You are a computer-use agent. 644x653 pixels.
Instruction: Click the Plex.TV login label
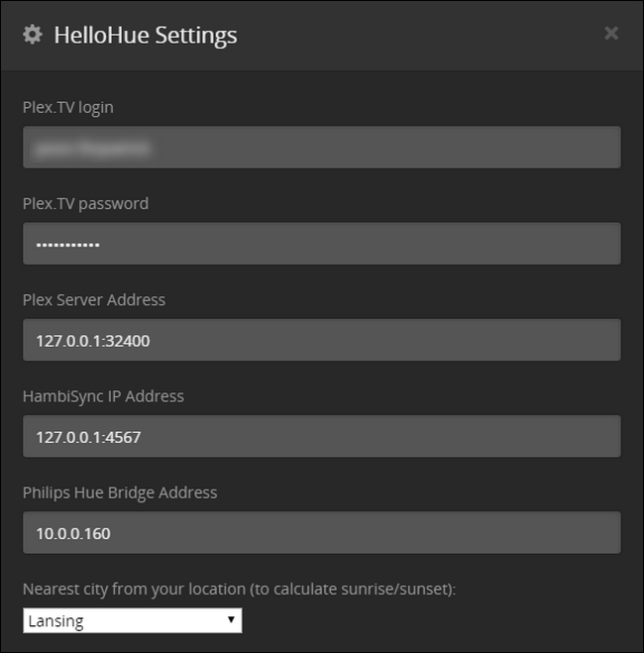point(68,107)
